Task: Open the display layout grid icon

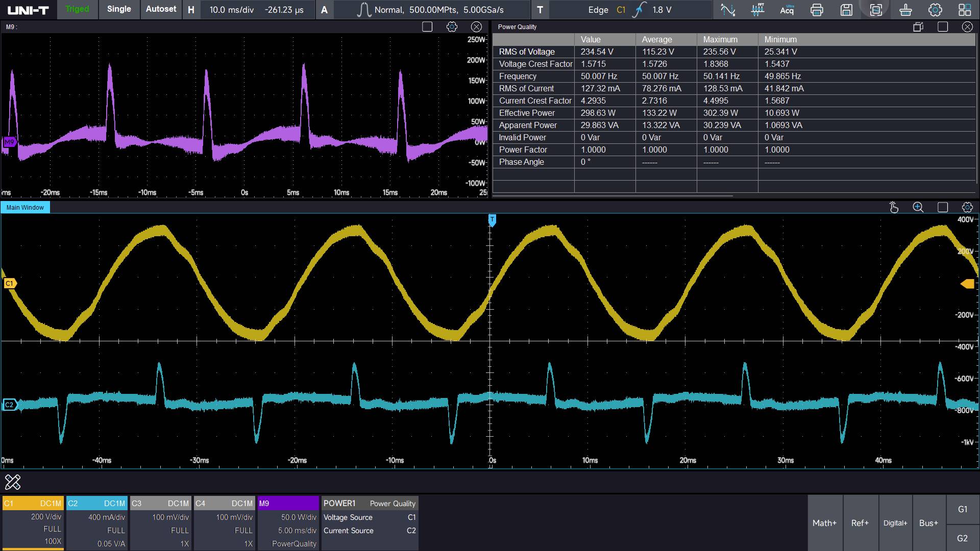Action: (x=964, y=9)
